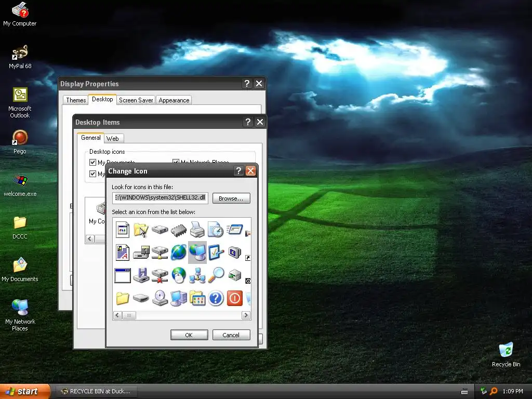Image resolution: width=532 pixels, height=399 pixels.
Task: Click the welcome.exe desktop icon
Action: [20, 185]
